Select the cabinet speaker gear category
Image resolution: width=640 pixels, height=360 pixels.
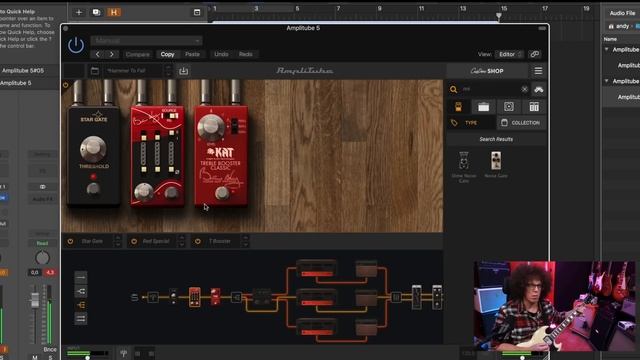pos(509,107)
